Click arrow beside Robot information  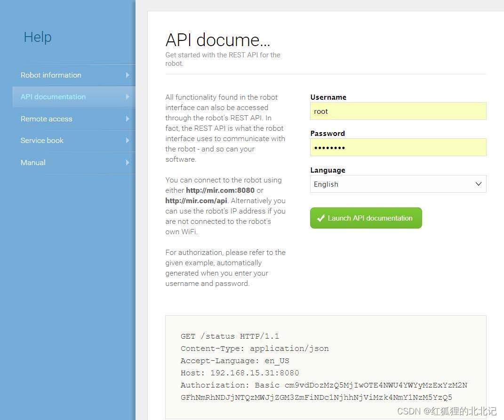click(x=128, y=75)
